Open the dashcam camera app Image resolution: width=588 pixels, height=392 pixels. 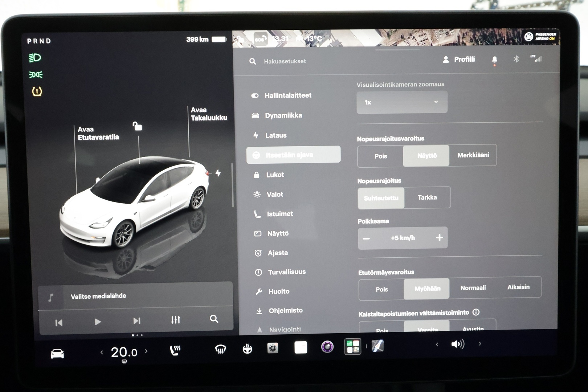(x=273, y=348)
